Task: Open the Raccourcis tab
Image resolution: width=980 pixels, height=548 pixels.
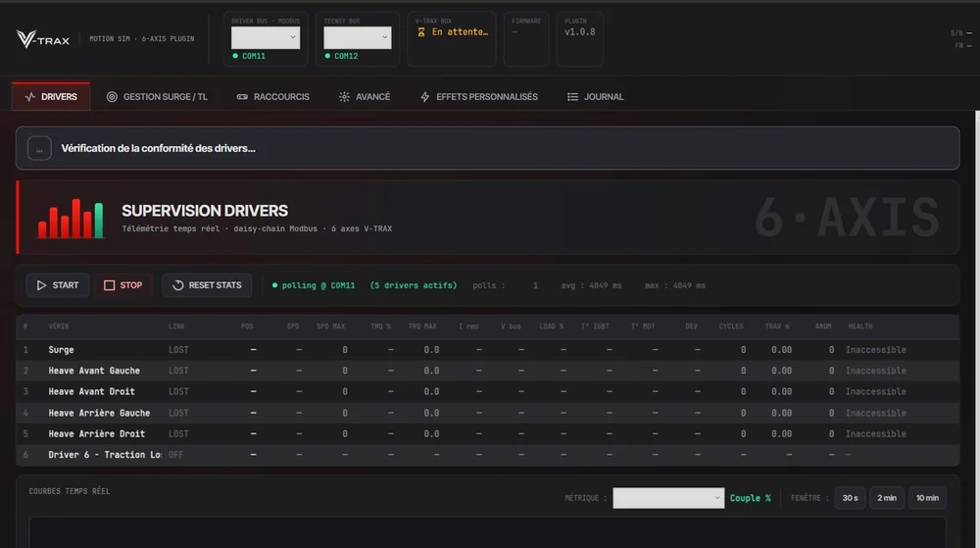Action: point(273,97)
